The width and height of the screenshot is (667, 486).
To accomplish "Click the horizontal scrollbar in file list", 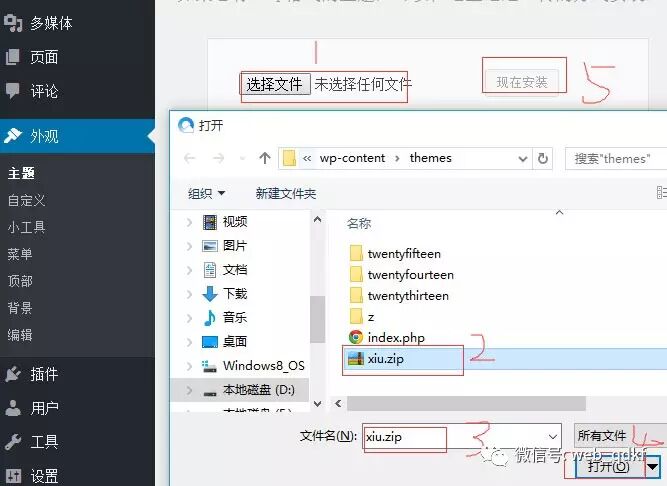I will [466, 404].
